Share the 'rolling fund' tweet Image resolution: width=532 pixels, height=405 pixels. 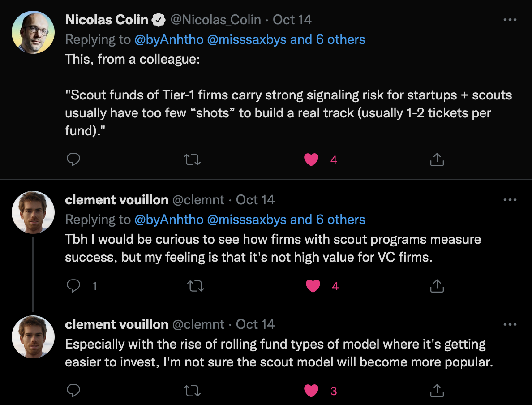pyautogui.click(x=437, y=391)
